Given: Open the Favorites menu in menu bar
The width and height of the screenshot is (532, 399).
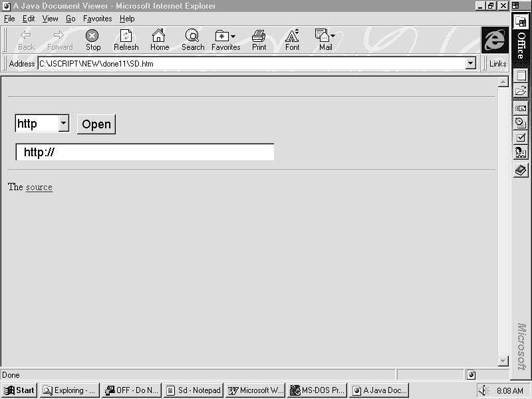Looking at the screenshot, I should [x=97, y=19].
